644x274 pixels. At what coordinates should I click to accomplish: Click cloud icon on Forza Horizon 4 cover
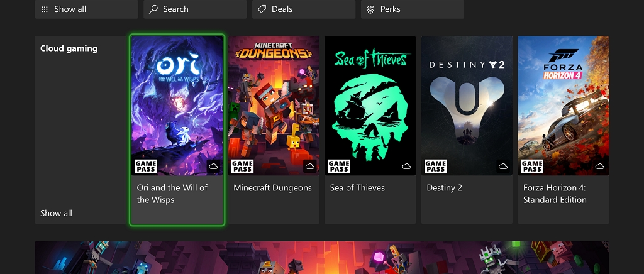(599, 166)
